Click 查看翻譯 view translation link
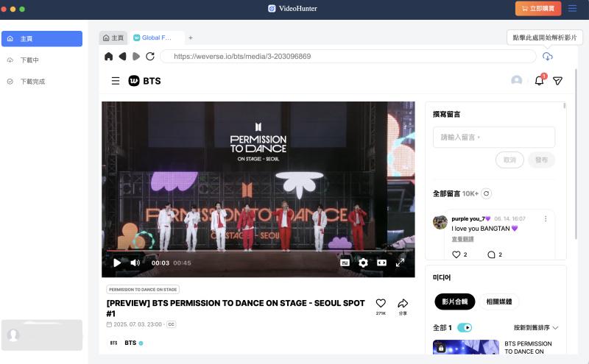 (x=462, y=239)
